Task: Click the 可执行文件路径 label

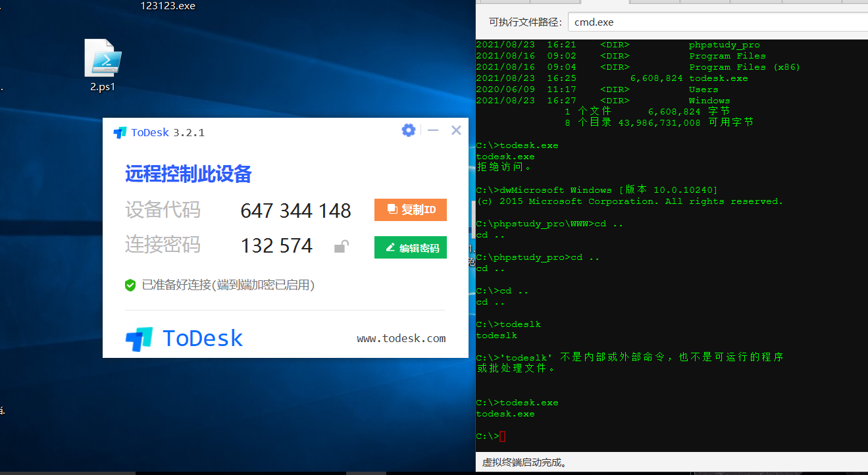Action: click(525, 22)
